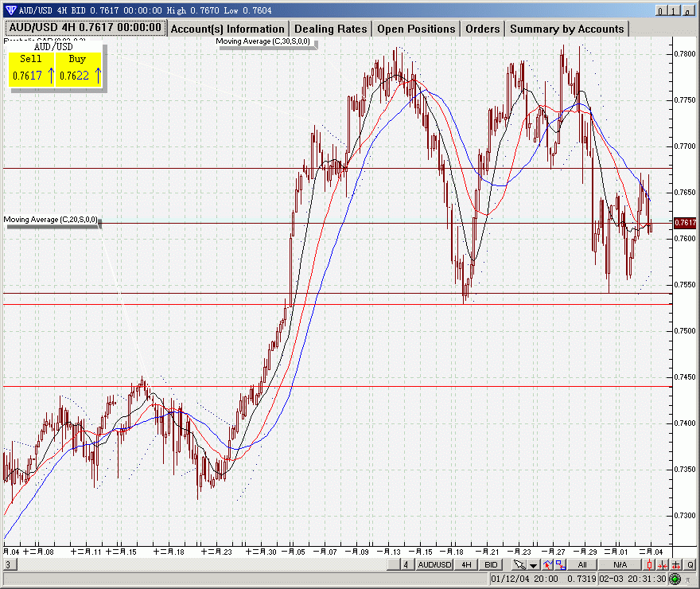Switch to the Dealing Rates tab
Viewport: 700px width, 589px height.
click(x=331, y=29)
